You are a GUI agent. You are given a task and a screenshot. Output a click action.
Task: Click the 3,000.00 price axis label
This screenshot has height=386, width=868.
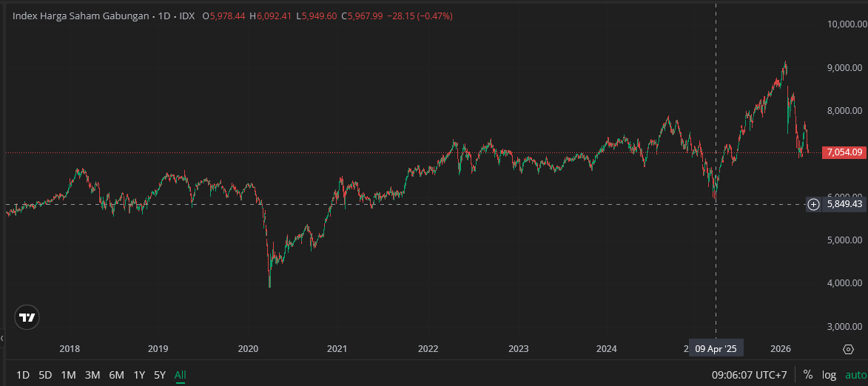click(x=845, y=326)
